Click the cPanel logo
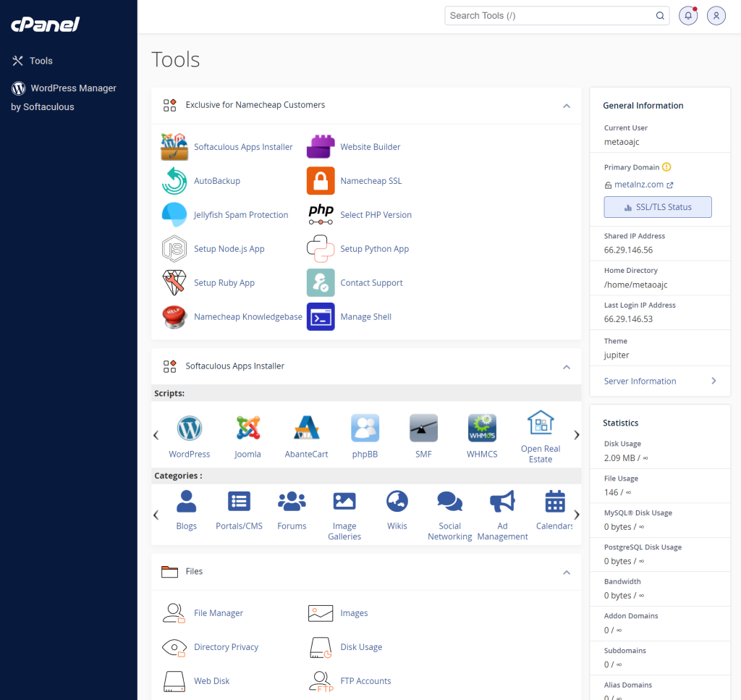 pos(46,24)
